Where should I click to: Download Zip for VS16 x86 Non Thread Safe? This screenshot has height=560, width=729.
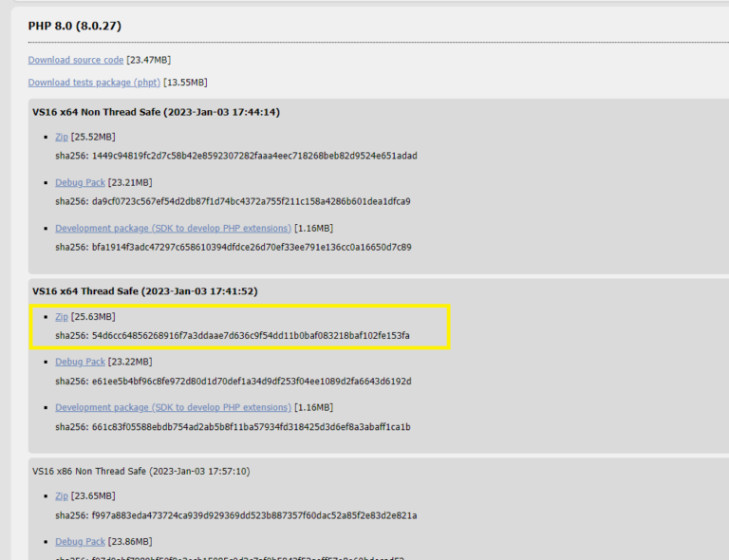coord(61,495)
